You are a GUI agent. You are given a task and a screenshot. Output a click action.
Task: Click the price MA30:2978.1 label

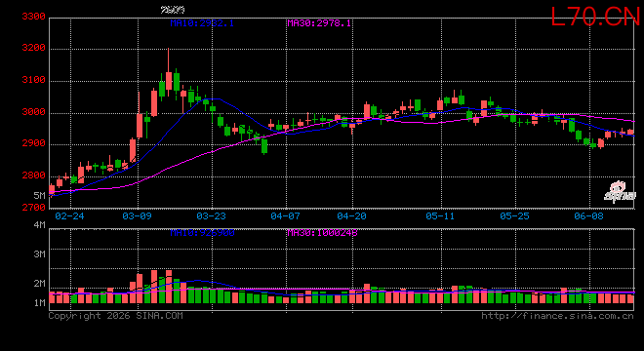pos(319,23)
